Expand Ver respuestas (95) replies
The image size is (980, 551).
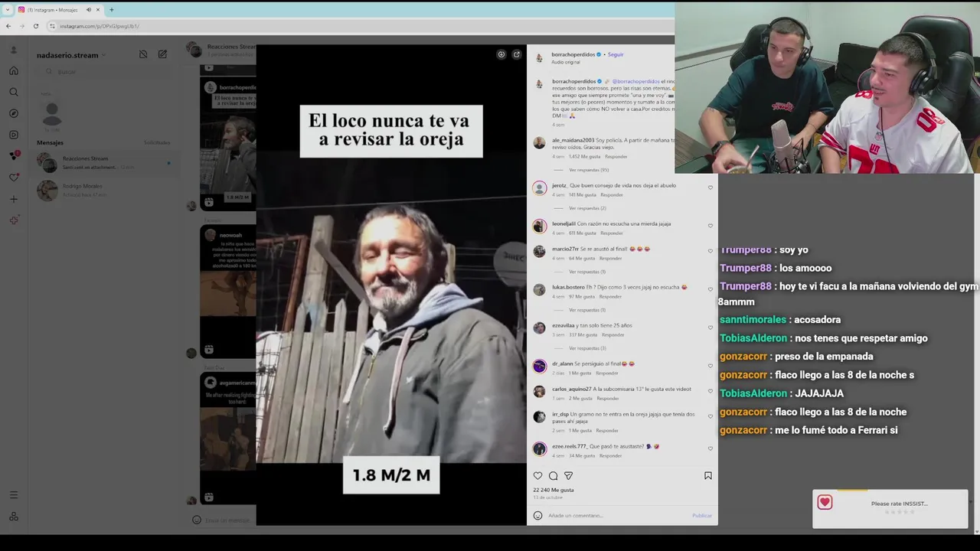point(589,170)
